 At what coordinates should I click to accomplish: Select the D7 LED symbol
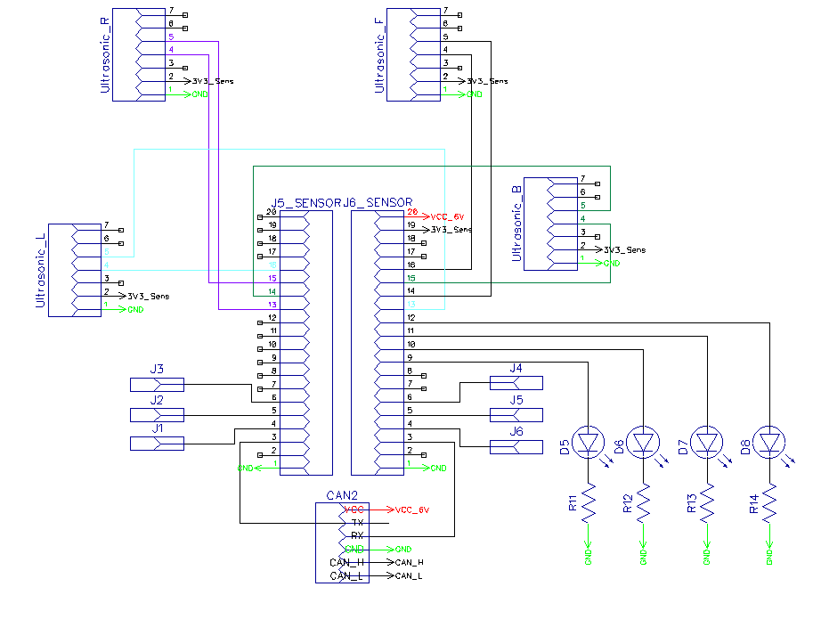(x=707, y=443)
